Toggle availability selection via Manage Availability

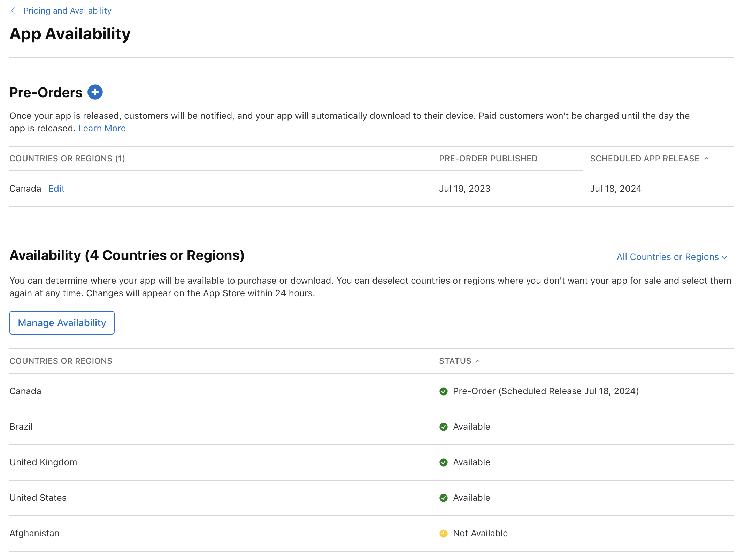[62, 323]
